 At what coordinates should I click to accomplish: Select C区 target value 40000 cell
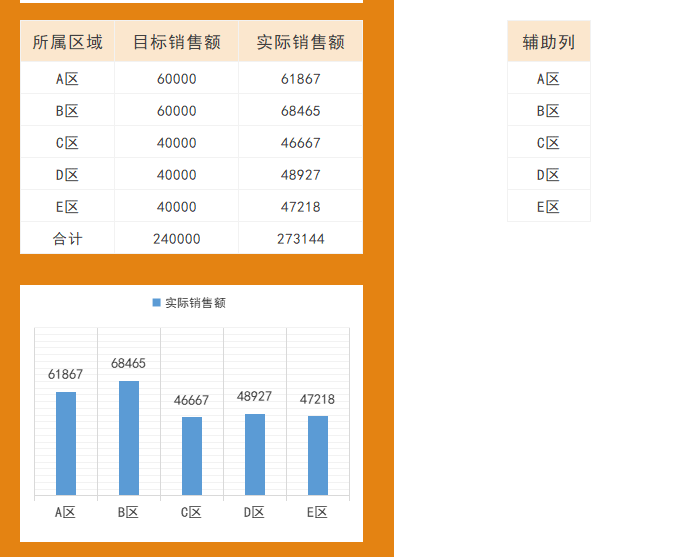click(x=176, y=142)
